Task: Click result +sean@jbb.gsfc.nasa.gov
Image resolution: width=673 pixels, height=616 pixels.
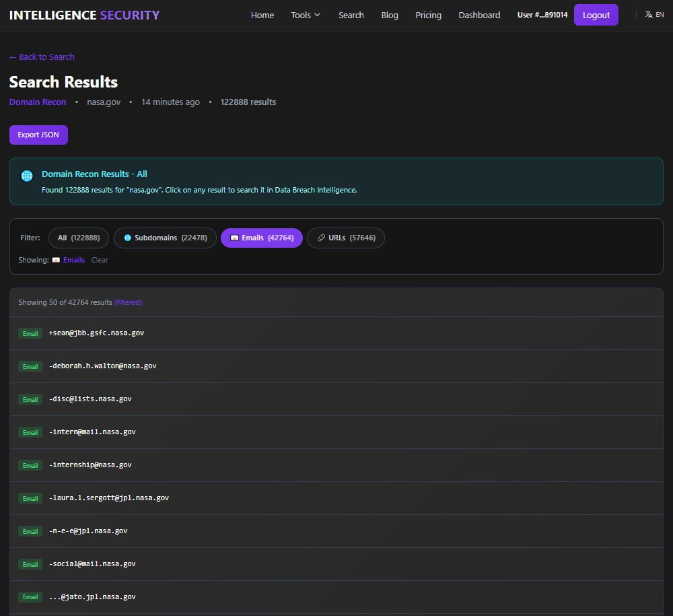Action: pos(336,333)
